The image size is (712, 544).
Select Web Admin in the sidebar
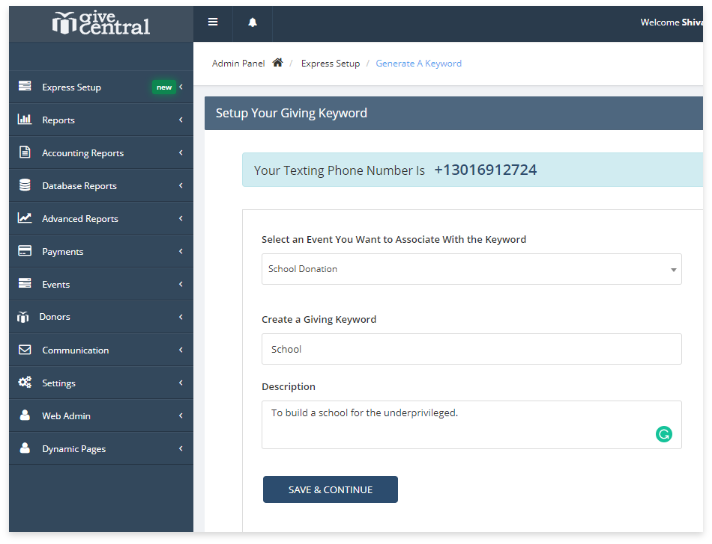click(66, 416)
